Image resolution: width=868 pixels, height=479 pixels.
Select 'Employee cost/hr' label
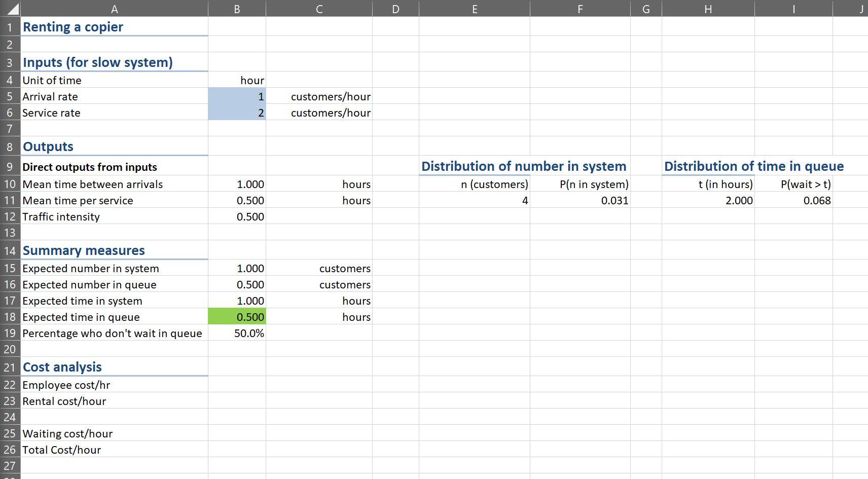coord(114,385)
